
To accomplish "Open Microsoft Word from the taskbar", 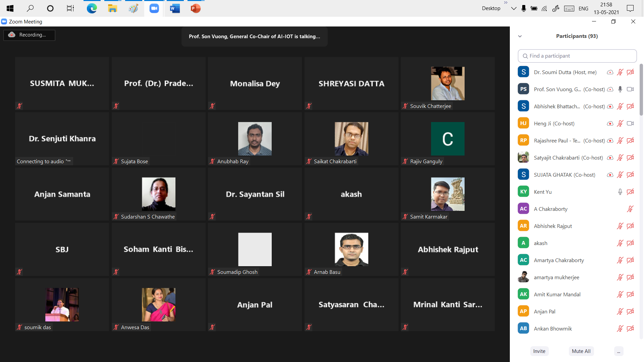I will (175, 8).
